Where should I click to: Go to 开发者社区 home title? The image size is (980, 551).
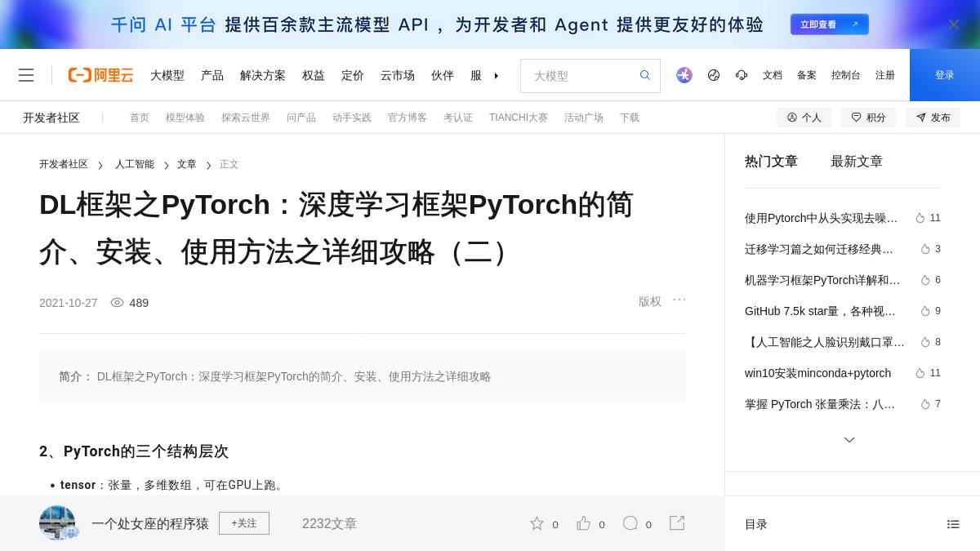click(51, 118)
